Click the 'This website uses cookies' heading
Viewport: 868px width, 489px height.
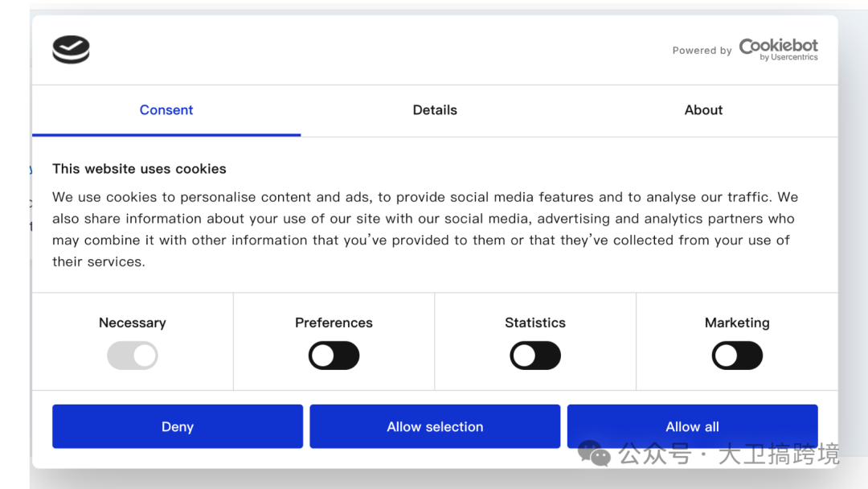tap(140, 169)
